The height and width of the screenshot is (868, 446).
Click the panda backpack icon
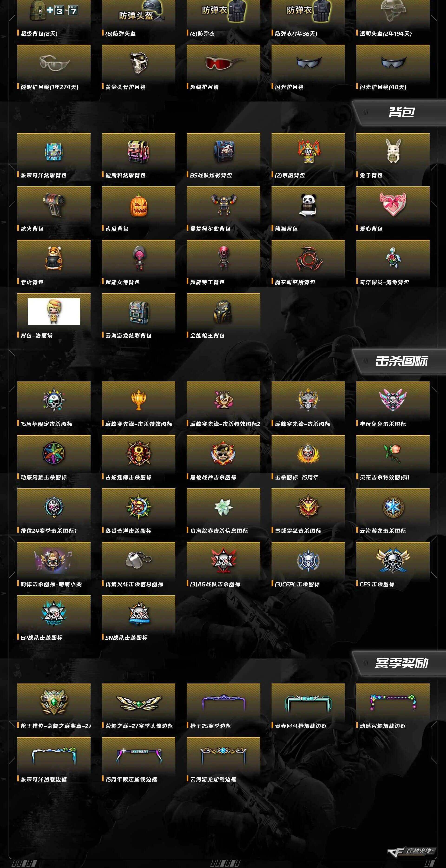(308, 205)
